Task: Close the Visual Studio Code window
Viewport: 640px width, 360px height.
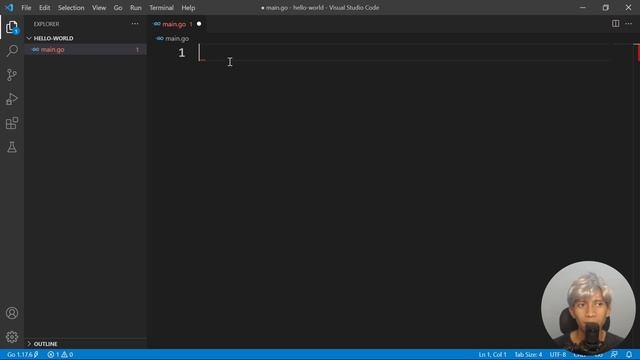Action: click(x=628, y=7)
